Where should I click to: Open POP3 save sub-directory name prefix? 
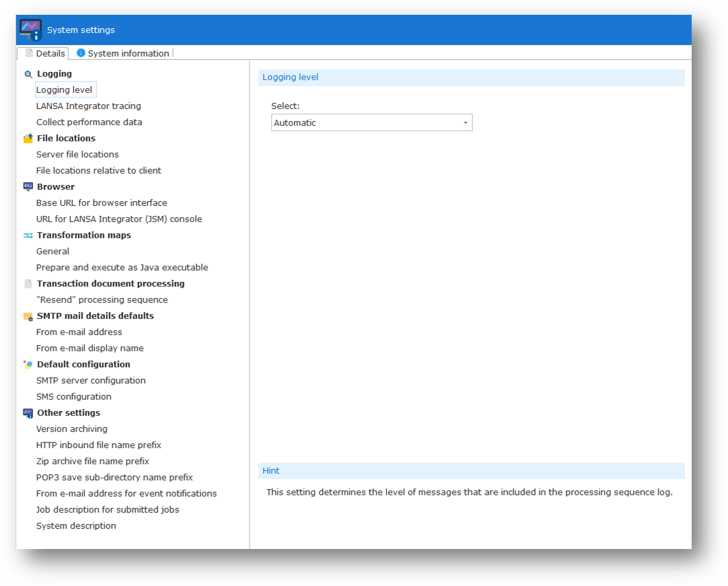click(x=114, y=477)
